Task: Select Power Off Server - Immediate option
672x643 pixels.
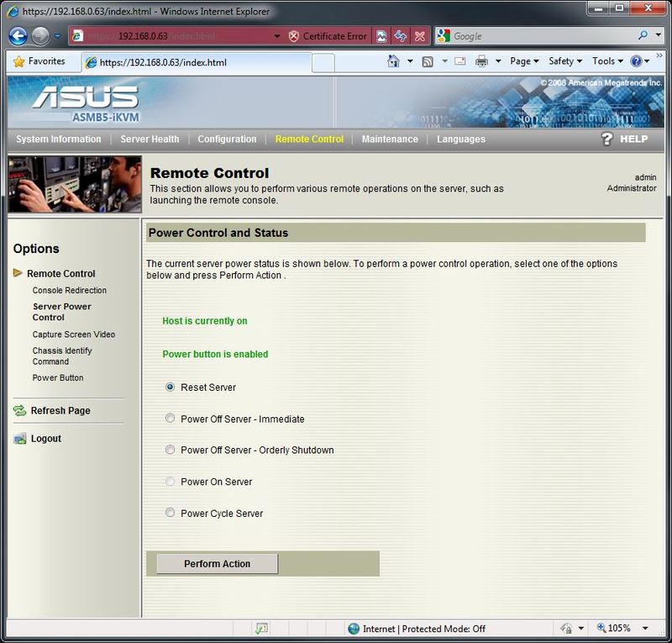Action: (171, 419)
